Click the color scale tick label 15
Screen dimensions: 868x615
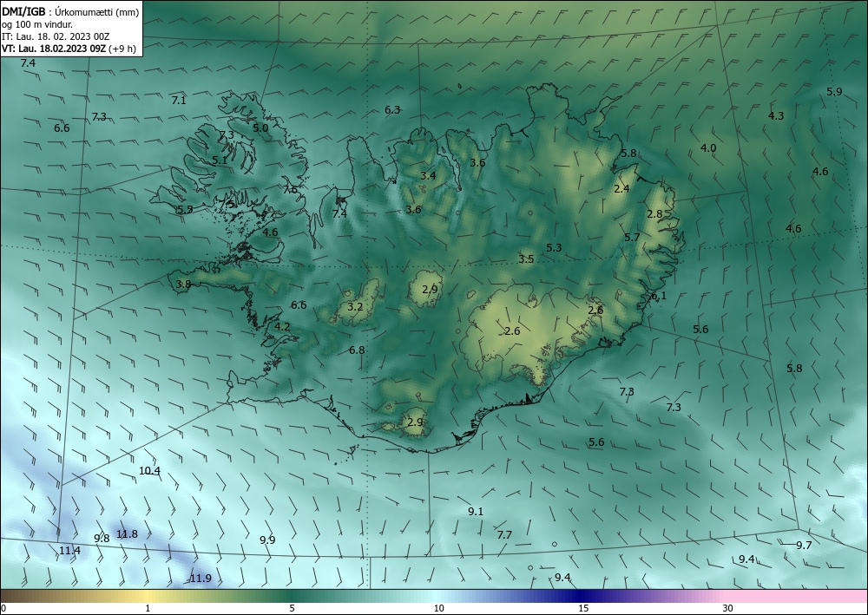click(583, 609)
